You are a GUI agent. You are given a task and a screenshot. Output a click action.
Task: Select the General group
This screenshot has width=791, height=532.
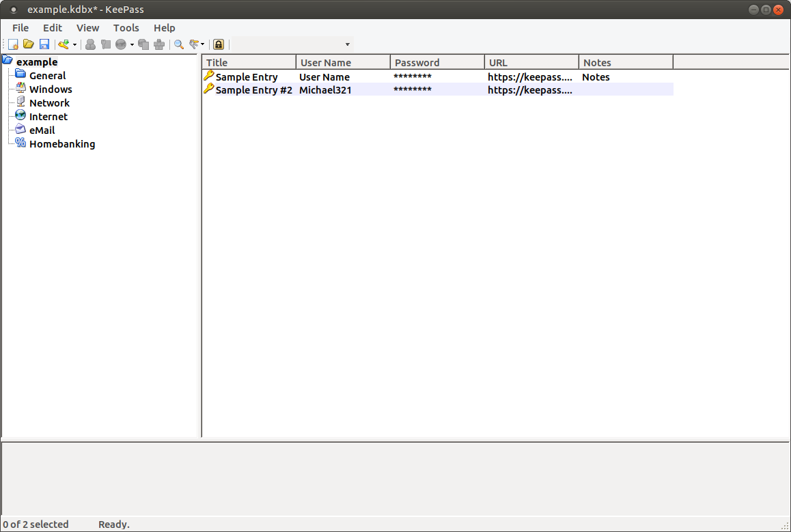coord(47,76)
